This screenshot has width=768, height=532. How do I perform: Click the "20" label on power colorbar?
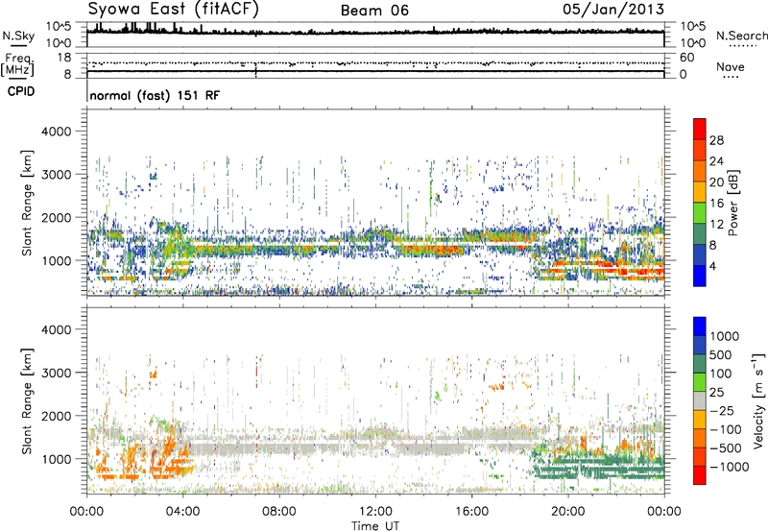(716, 182)
